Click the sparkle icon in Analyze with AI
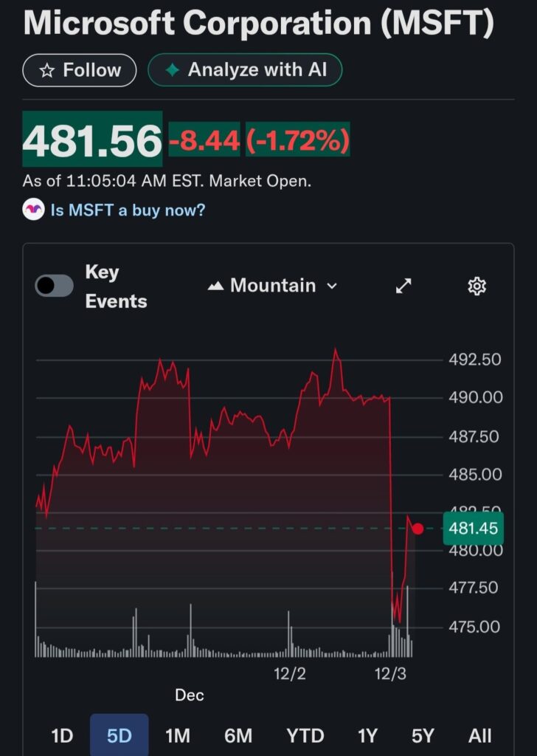The height and width of the screenshot is (756, 537). coord(173,71)
